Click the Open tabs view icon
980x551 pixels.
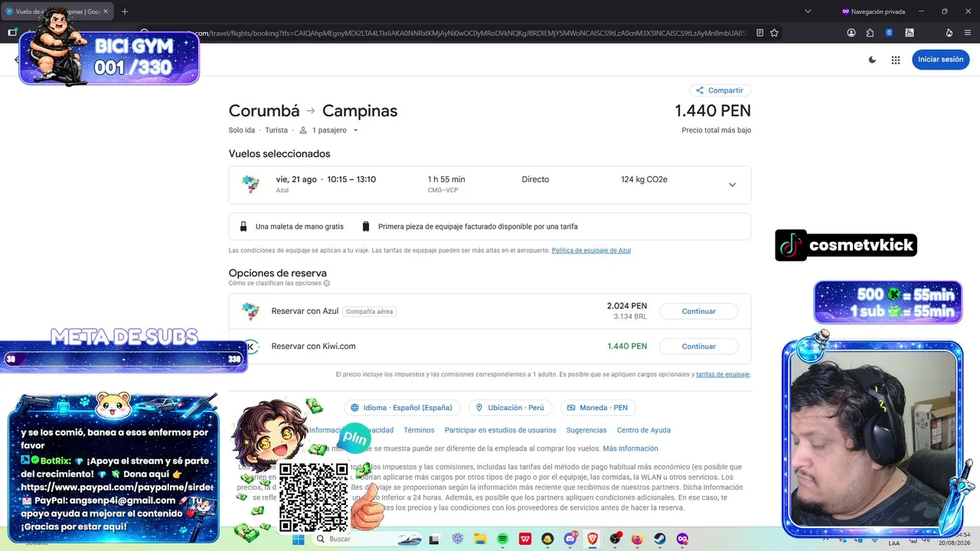12,33
